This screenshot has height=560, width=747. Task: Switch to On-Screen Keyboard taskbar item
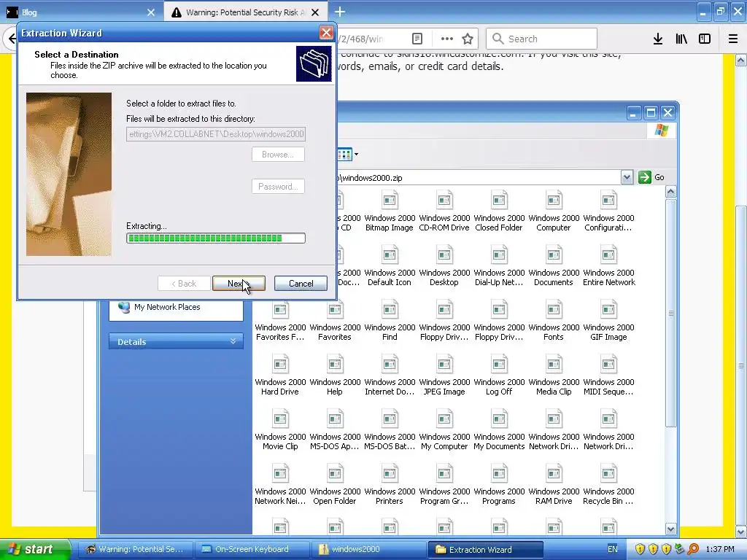(x=252, y=549)
